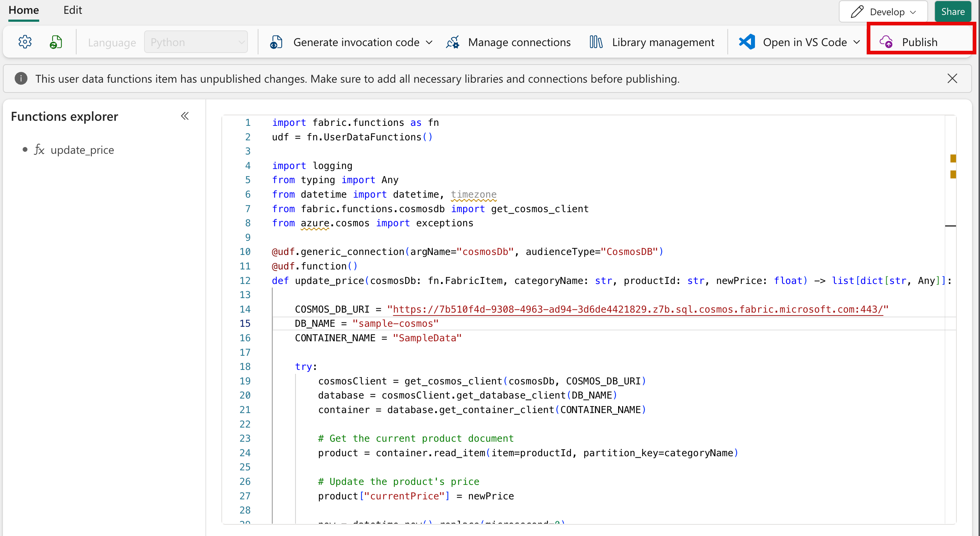Open the Develop mode dropdown chevron

[913, 12]
